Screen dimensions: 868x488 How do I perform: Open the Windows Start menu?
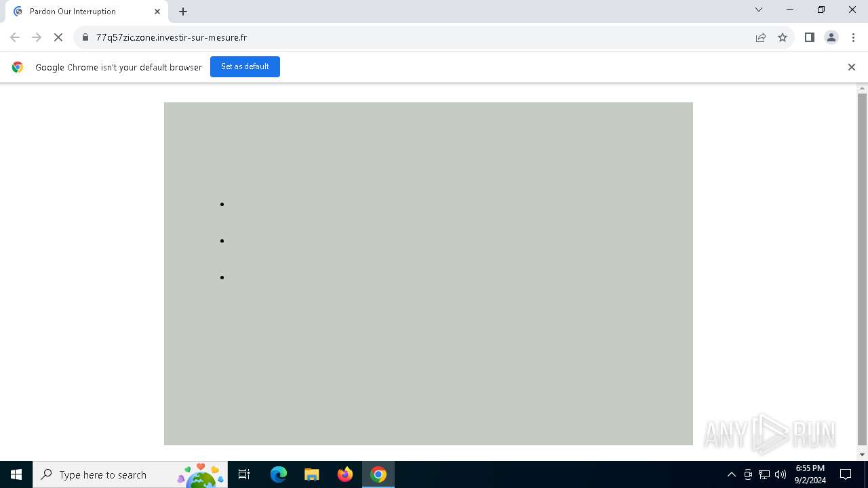click(x=16, y=474)
